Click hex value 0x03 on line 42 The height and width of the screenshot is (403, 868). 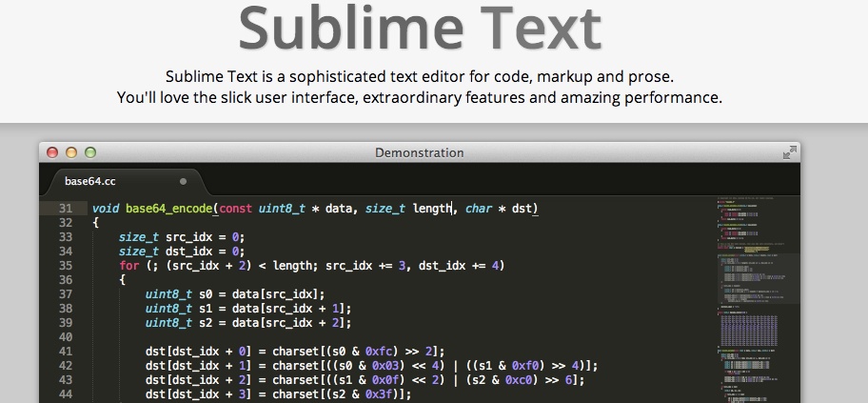coord(385,366)
